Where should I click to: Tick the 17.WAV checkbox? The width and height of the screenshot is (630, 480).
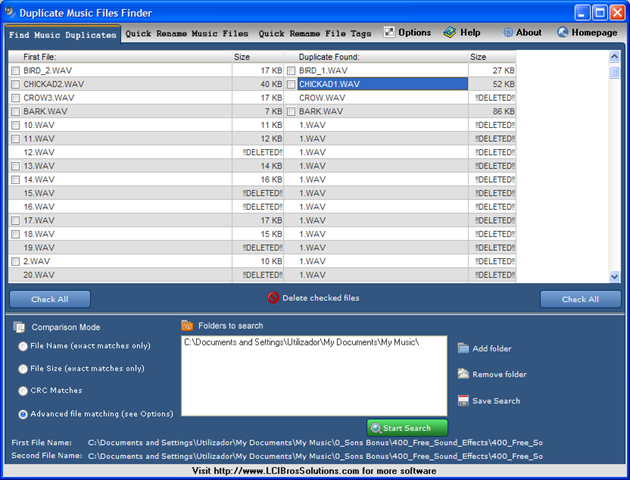click(15, 221)
